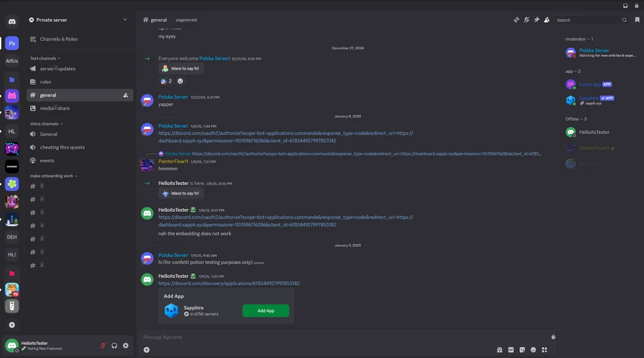Image resolution: width=644 pixels, height=358 pixels.
Task: Open the inbox icon in title bar
Action: 625,6
